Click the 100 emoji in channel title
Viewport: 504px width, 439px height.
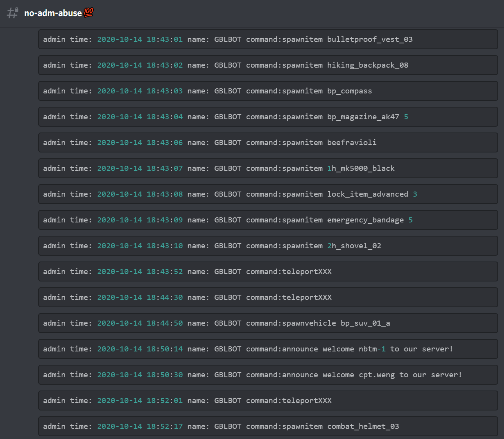click(89, 13)
